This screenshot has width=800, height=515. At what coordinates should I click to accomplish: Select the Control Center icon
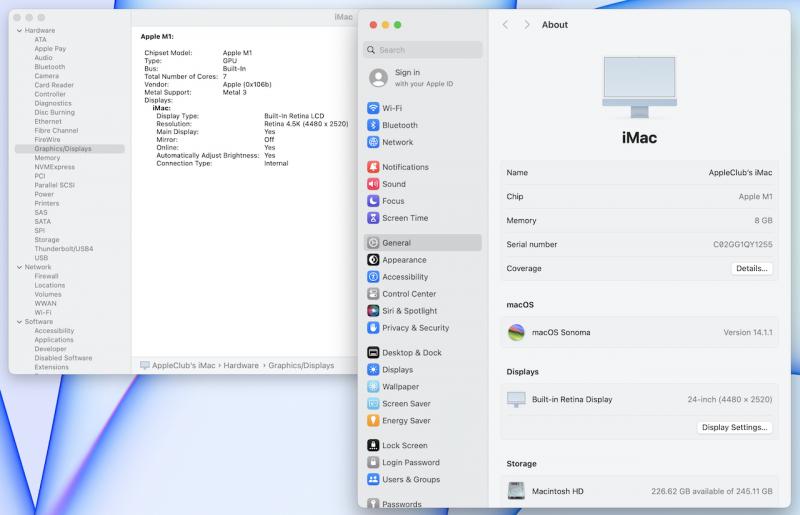373,294
